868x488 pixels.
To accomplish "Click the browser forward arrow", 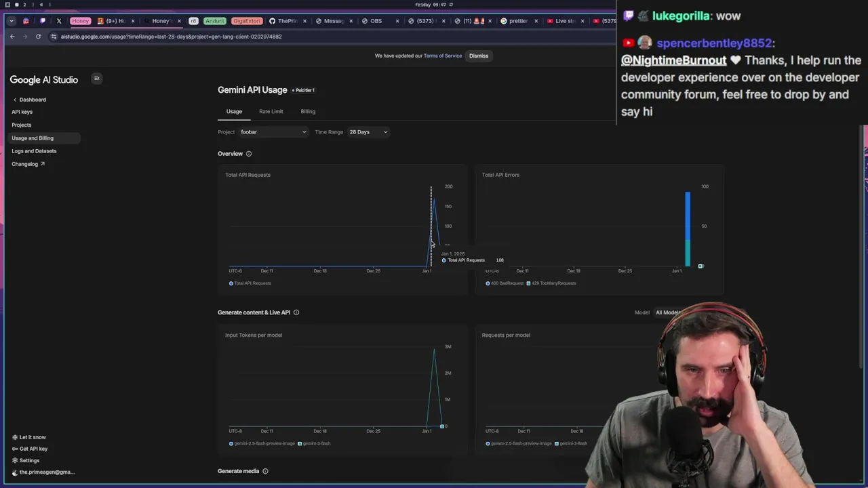I will coord(25,37).
